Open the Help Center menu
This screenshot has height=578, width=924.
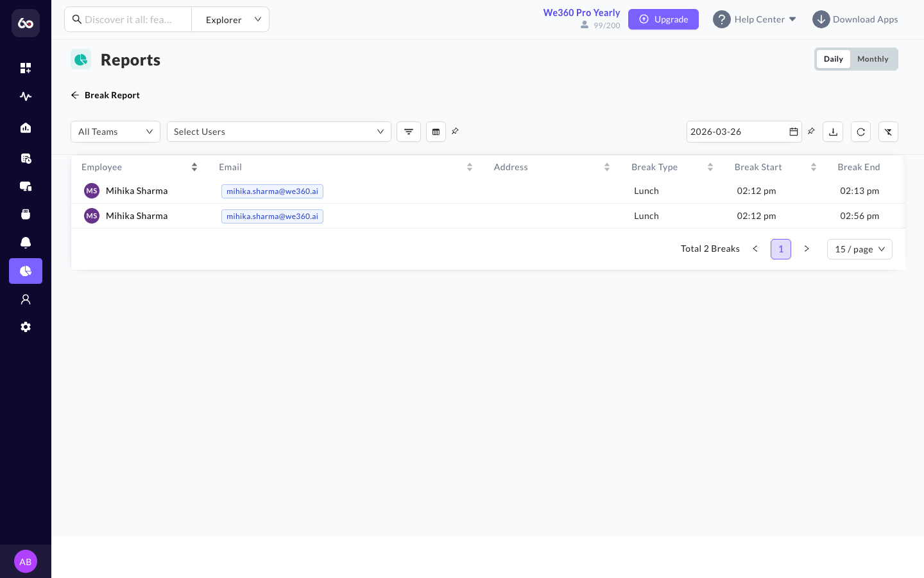755,19
